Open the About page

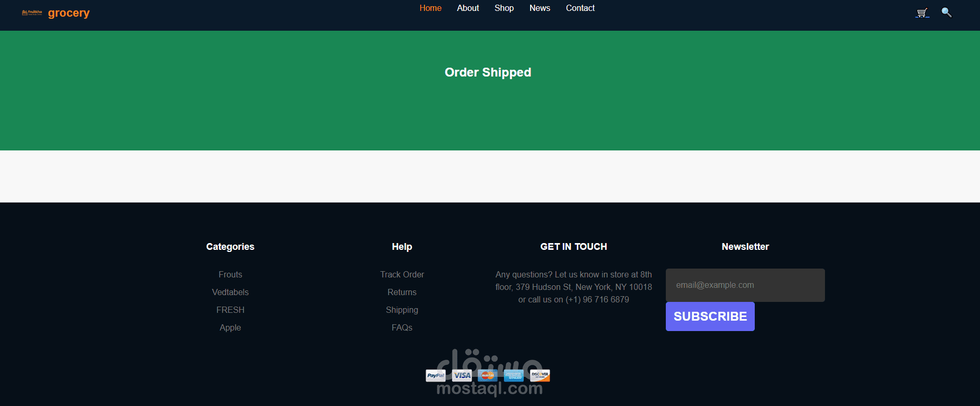(x=468, y=8)
